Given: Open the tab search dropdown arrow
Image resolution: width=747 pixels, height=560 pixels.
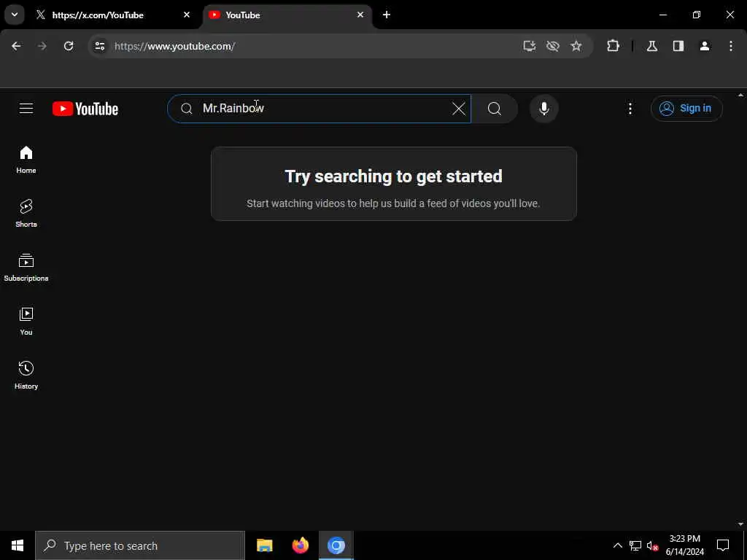Looking at the screenshot, I should point(15,15).
